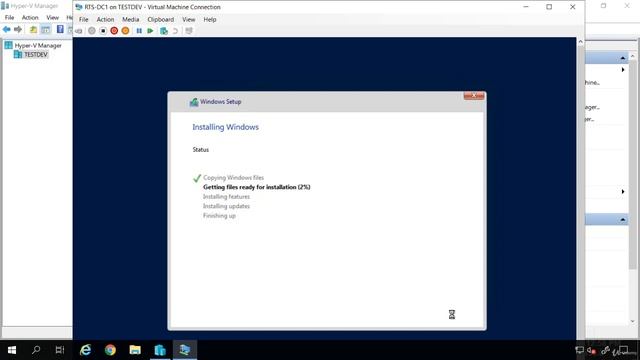Click the Help book icon in Hyper-V Manager toolbar

click(60, 29)
